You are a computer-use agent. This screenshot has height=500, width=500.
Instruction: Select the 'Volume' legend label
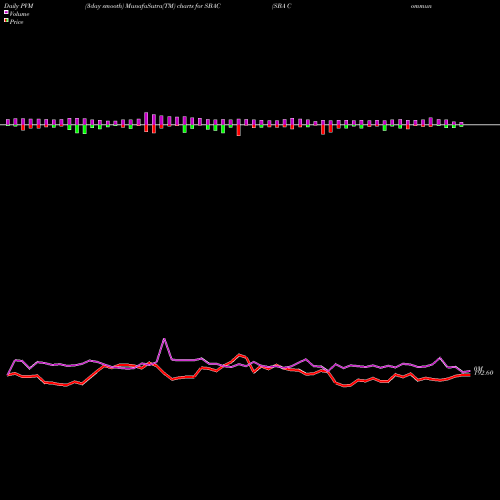19,14
